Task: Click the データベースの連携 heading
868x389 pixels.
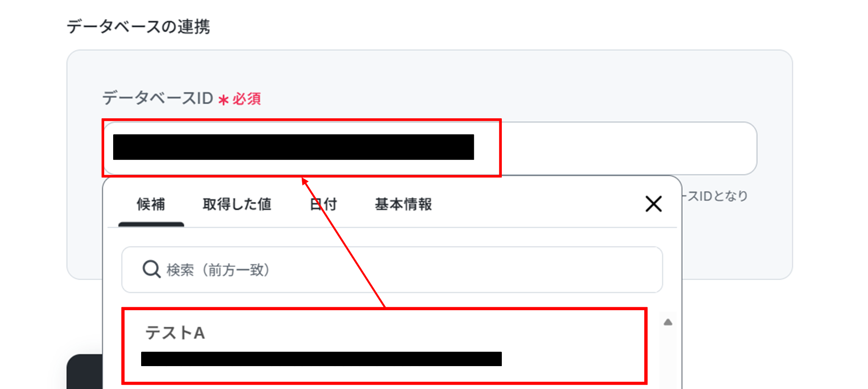Action: pos(138,26)
